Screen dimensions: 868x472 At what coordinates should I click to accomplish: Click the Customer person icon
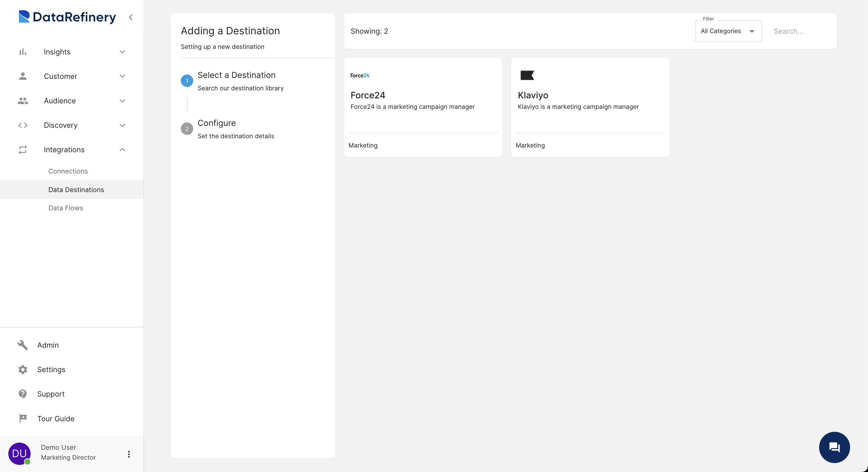tap(23, 76)
